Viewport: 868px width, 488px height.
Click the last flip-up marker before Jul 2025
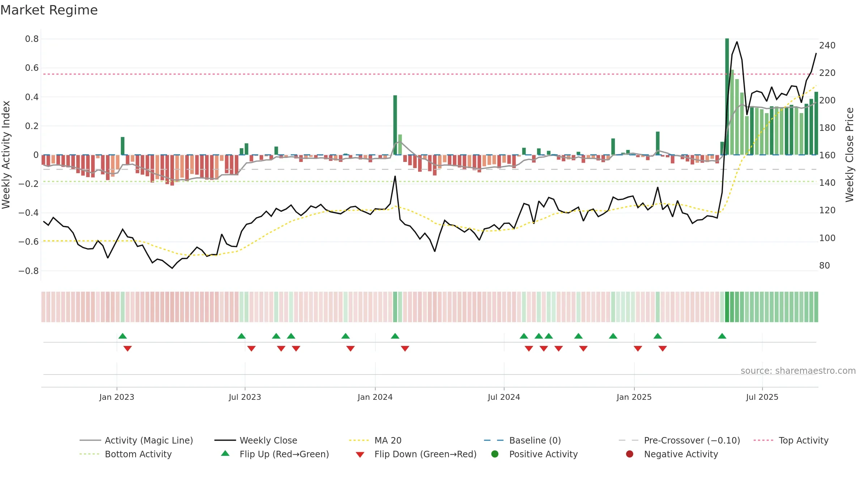(x=722, y=336)
